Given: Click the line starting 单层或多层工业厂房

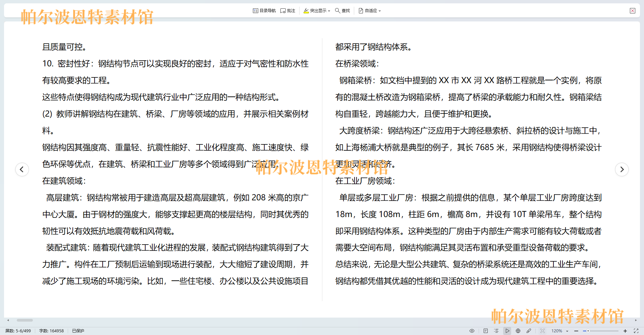Looking at the screenshot, I should click(x=471, y=198).
